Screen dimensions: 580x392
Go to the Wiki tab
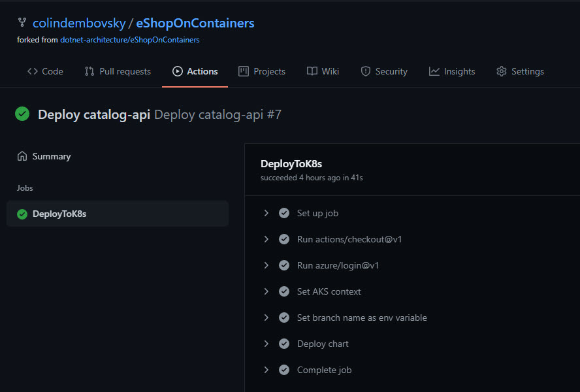tap(323, 71)
